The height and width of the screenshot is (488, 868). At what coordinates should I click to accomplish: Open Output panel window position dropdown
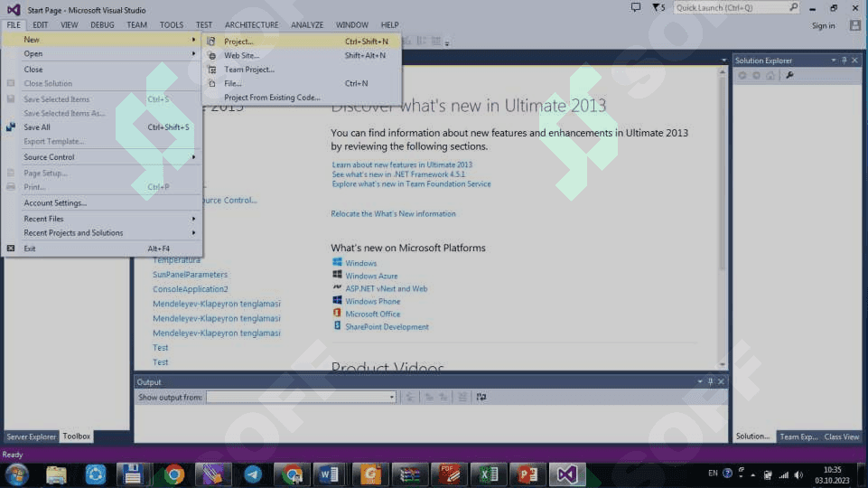[700, 381]
